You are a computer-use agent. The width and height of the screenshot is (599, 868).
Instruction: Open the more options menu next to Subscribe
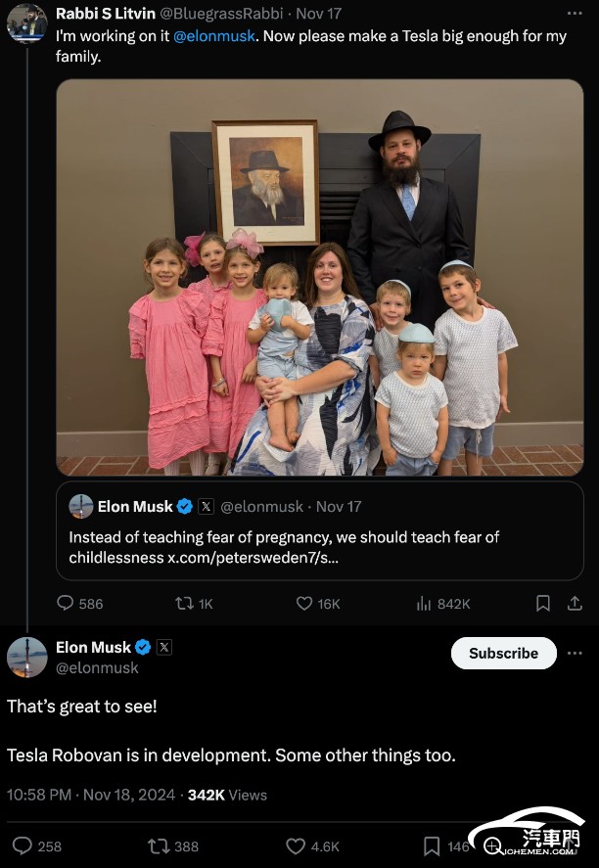(x=575, y=654)
